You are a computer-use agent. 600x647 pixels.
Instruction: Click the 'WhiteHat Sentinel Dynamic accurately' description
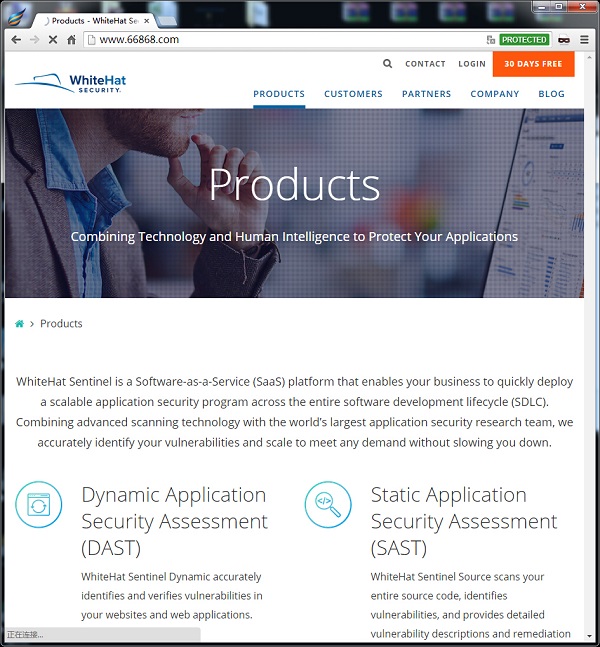click(172, 595)
